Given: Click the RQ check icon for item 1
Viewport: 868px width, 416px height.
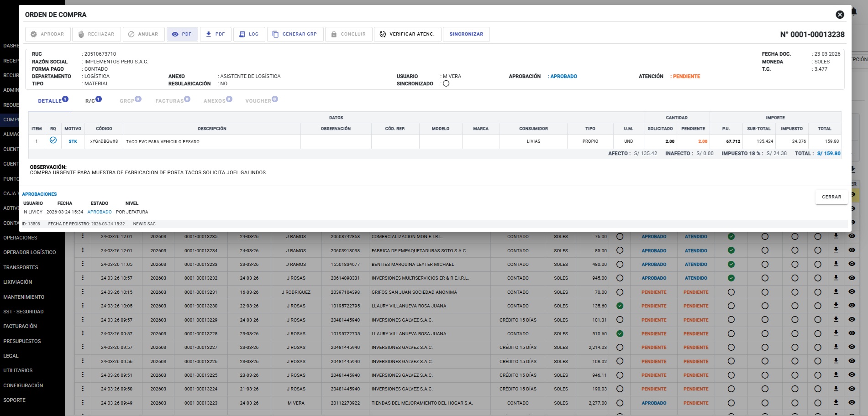Looking at the screenshot, I should (x=53, y=140).
